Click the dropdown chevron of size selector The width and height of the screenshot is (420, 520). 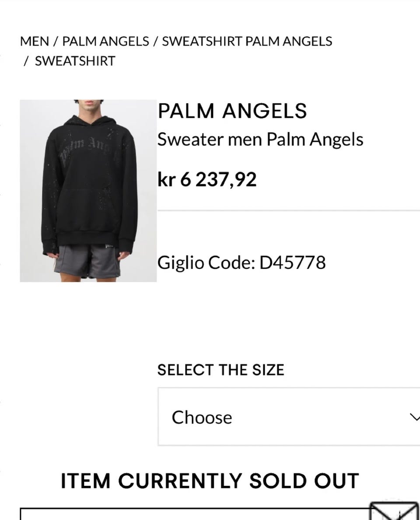pos(415,417)
